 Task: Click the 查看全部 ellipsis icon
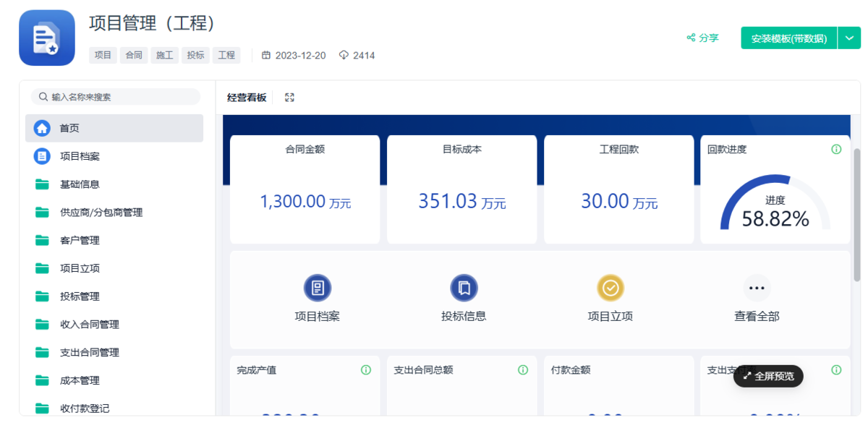pyautogui.click(x=757, y=288)
